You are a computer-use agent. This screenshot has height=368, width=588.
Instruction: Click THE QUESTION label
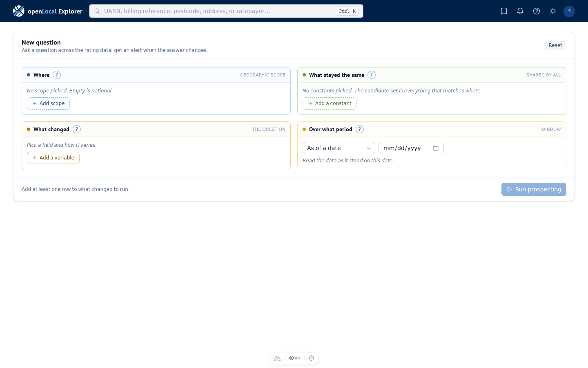click(269, 129)
